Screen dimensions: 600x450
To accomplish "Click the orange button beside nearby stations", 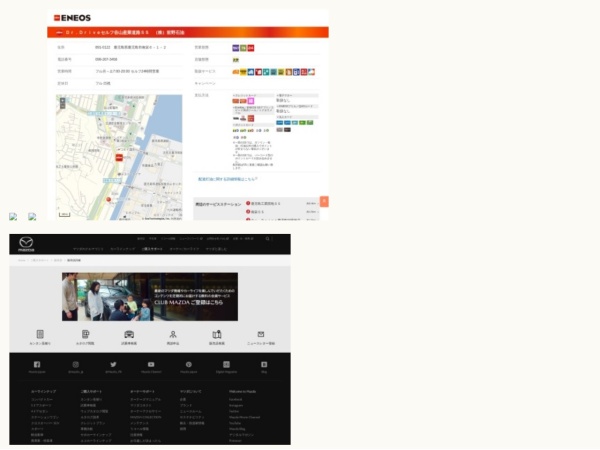I will pos(324,201).
